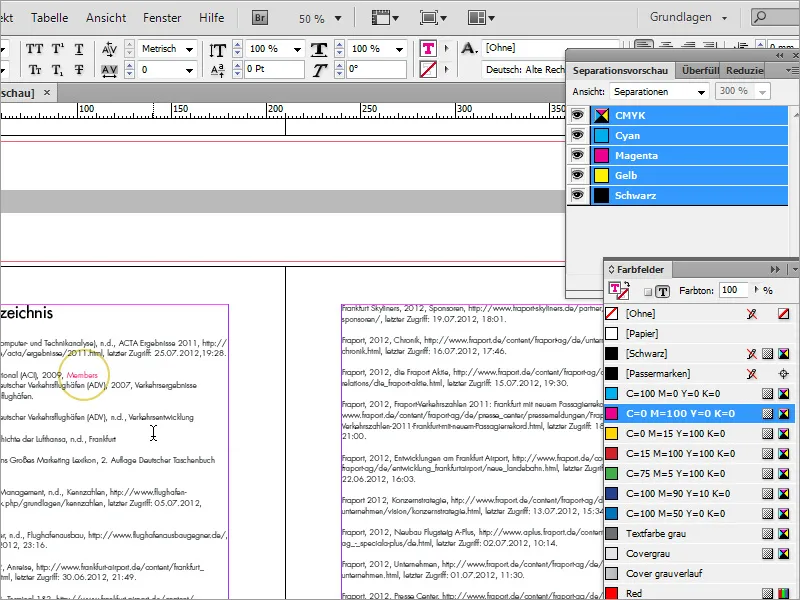Click the pink Members text in document
This screenshot has width=800, height=600.
click(82, 374)
